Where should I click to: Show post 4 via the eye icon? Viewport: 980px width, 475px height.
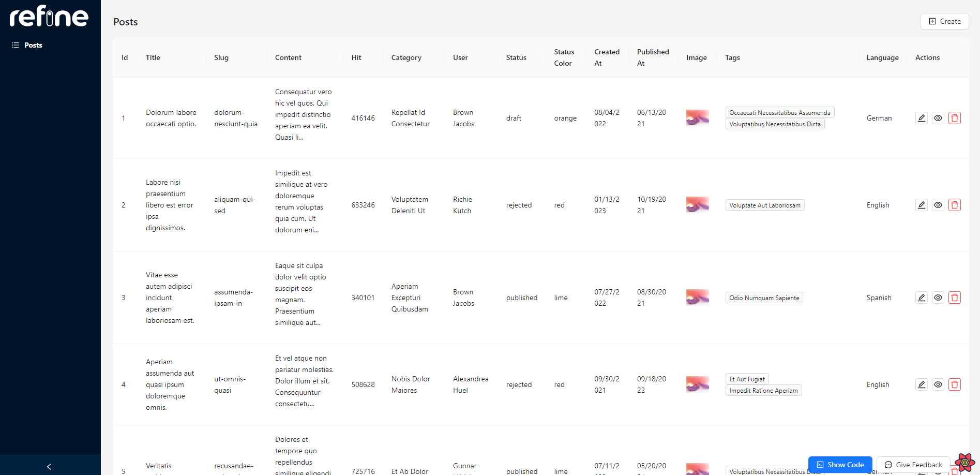click(x=938, y=384)
